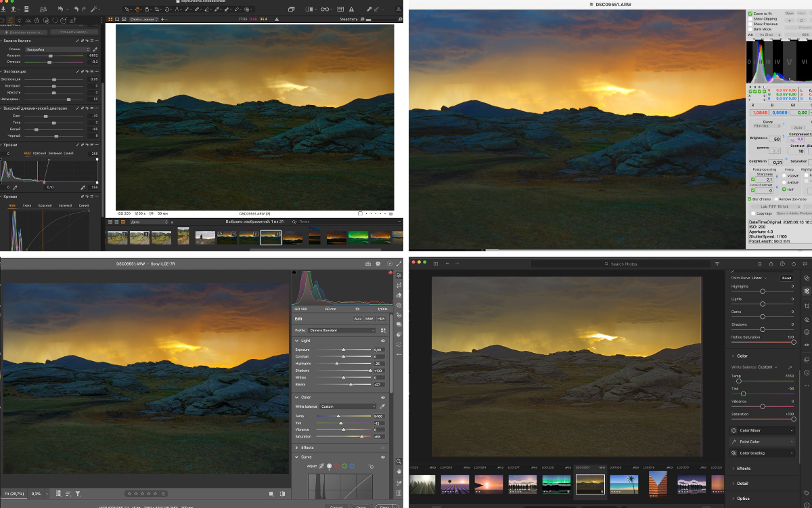Select the Crop tool in Camera Raw sidebar
This screenshot has height=508, width=812.
click(399, 285)
